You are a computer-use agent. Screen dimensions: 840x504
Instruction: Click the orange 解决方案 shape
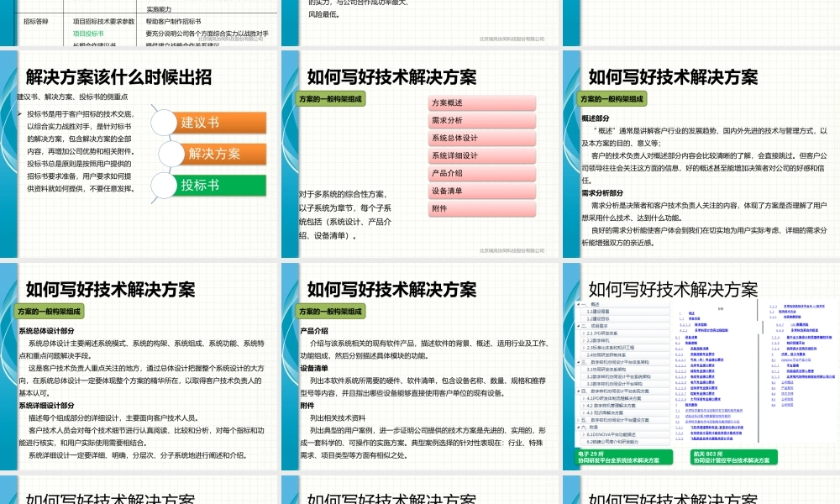coord(223,155)
